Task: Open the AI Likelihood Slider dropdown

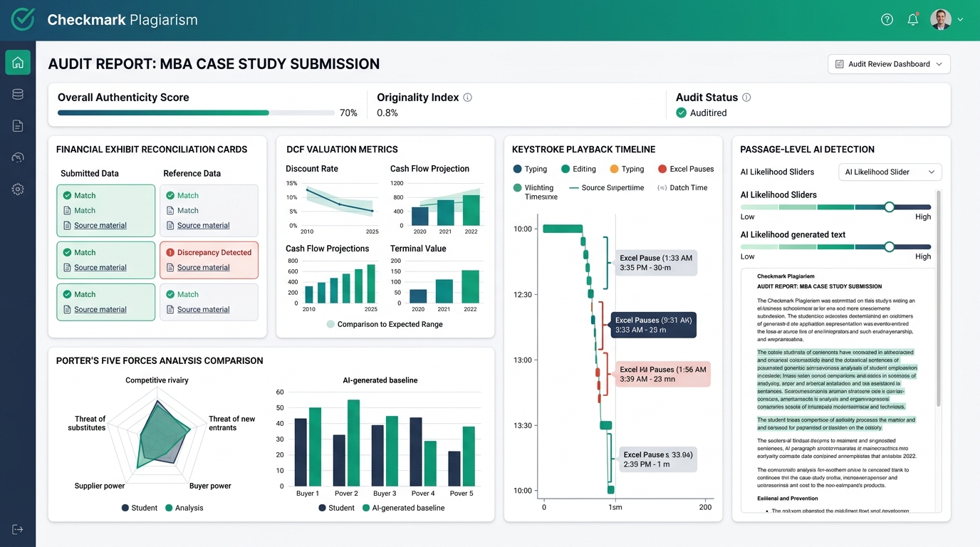Action: pyautogui.click(x=890, y=172)
